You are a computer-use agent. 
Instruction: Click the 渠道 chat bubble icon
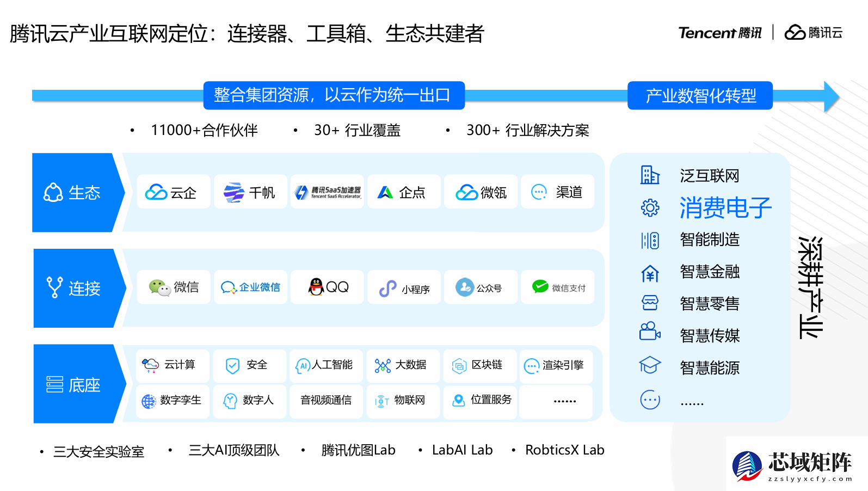click(539, 192)
